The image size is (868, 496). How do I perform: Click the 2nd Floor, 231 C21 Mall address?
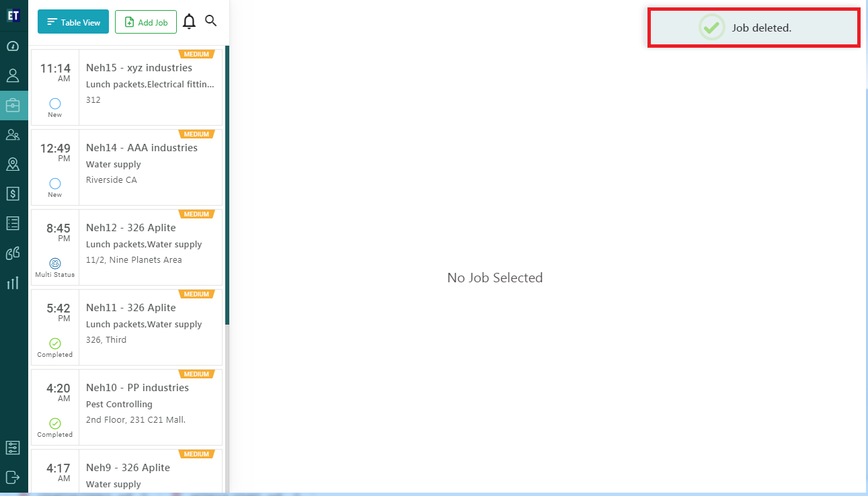point(136,420)
